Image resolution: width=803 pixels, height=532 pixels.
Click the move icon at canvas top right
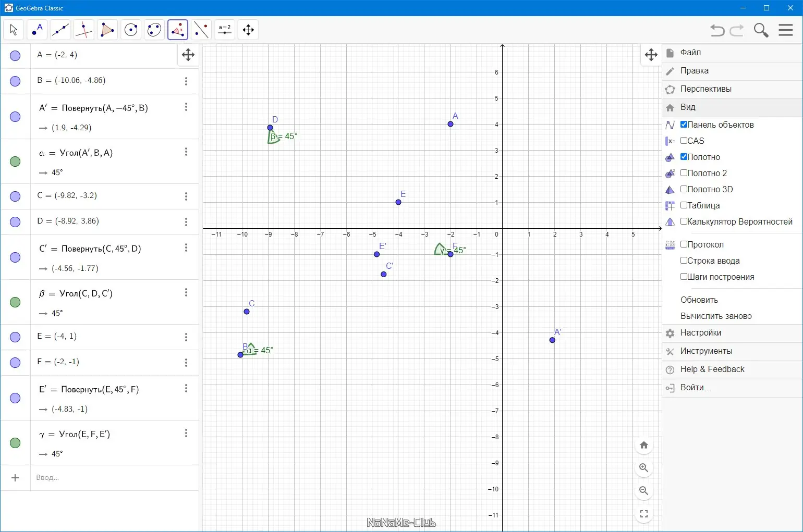tap(651, 55)
